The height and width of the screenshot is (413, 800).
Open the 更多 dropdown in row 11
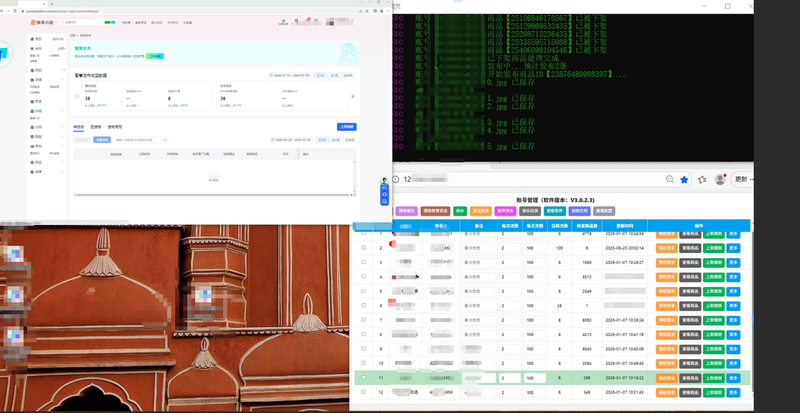[734, 378]
